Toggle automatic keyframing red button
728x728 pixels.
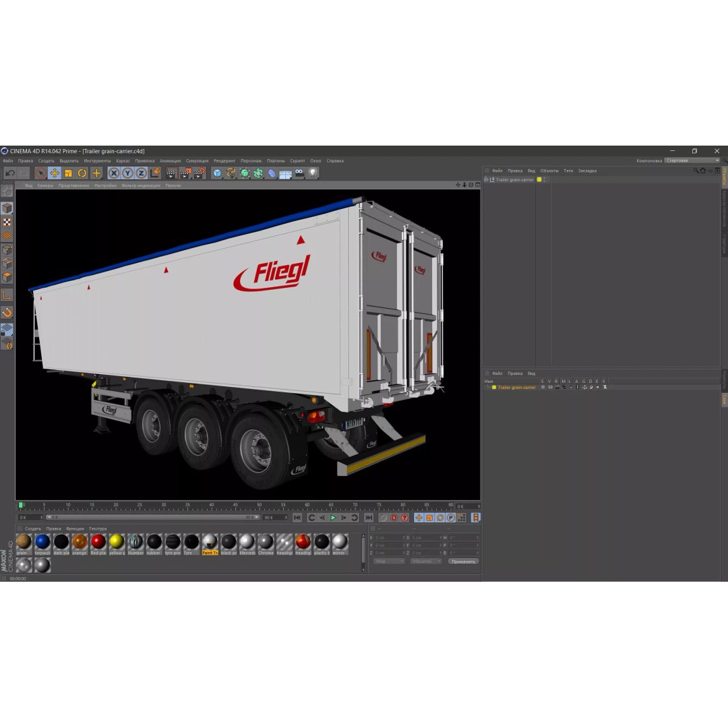[x=394, y=518]
